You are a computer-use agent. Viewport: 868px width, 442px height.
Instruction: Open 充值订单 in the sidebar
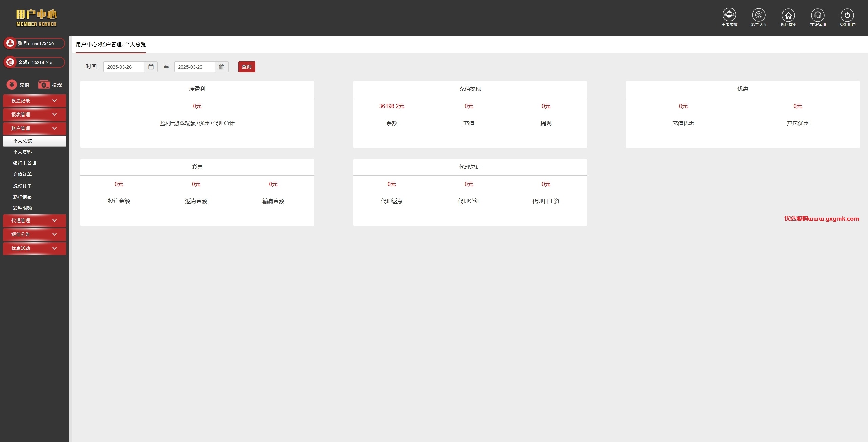coord(22,174)
